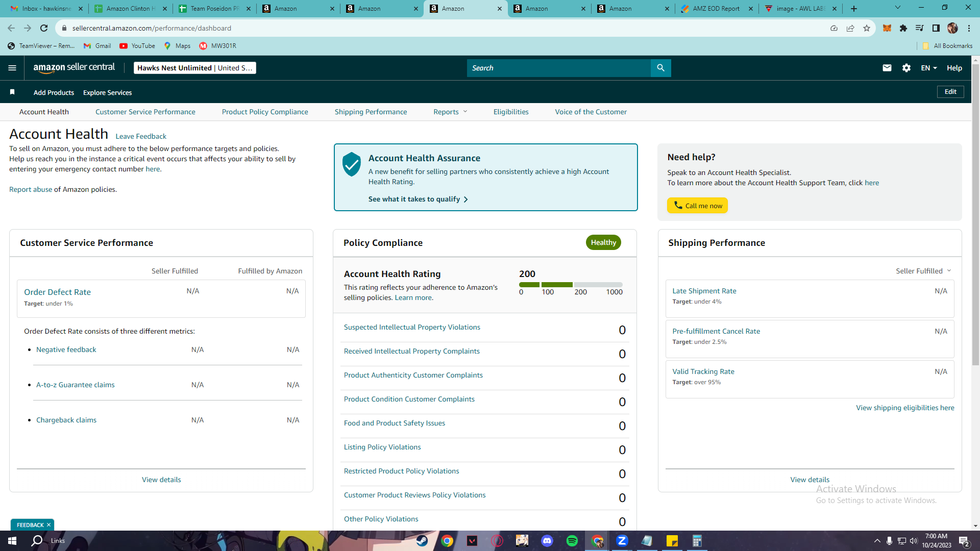The width and height of the screenshot is (980, 551).
Task: Open the Chrome profile avatar
Action: [x=952, y=28]
